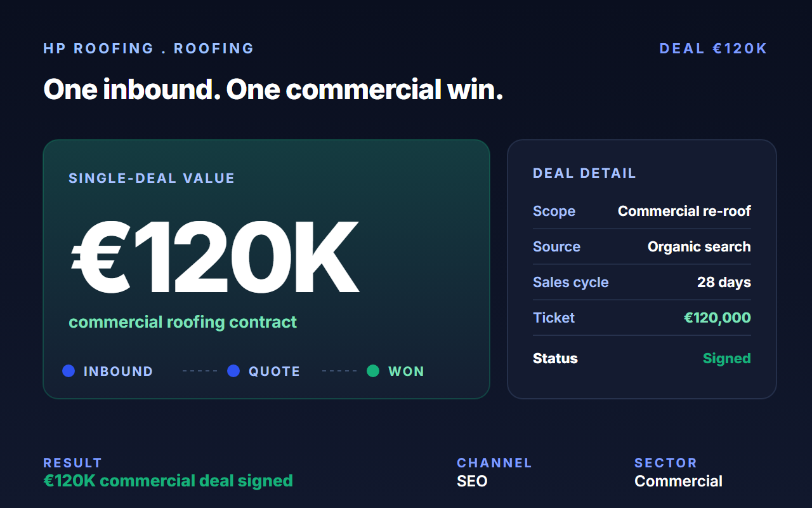This screenshot has height=508, width=812.
Task: Select the Scope row Commercial re-roof value
Action: [684, 211]
